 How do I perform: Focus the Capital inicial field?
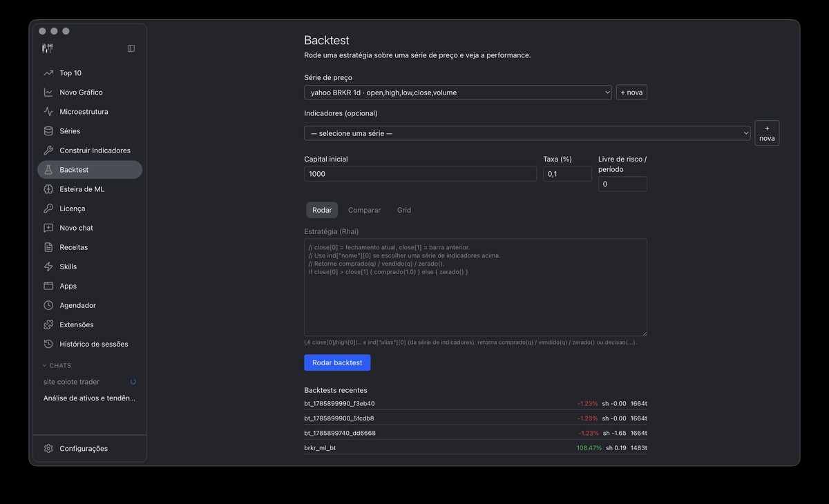click(420, 174)
